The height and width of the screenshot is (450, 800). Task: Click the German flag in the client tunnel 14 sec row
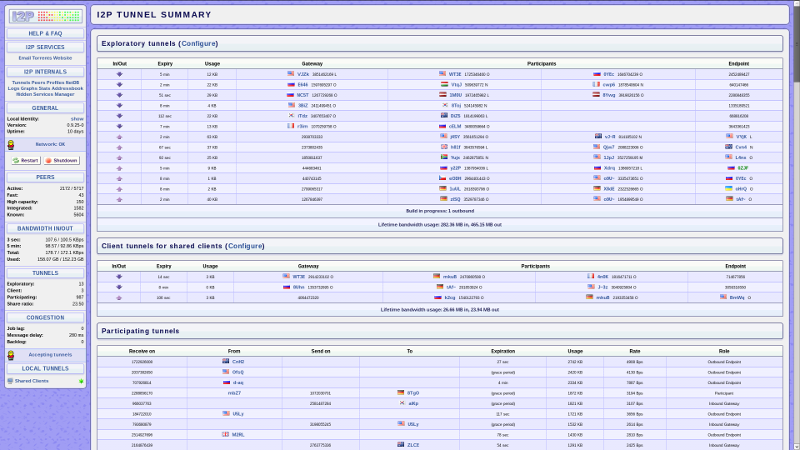pyautogui.click(x=436, y=277)
